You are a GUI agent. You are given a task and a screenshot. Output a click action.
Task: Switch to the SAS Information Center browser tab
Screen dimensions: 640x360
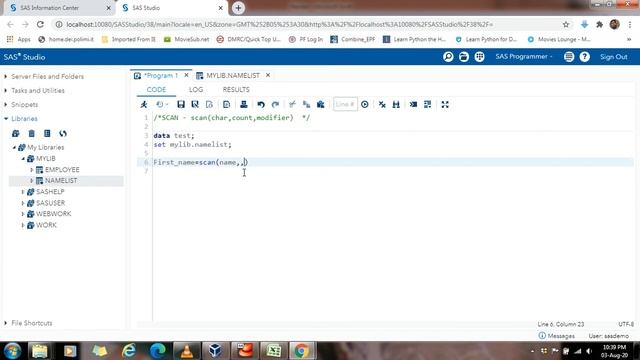pos(57,8)
